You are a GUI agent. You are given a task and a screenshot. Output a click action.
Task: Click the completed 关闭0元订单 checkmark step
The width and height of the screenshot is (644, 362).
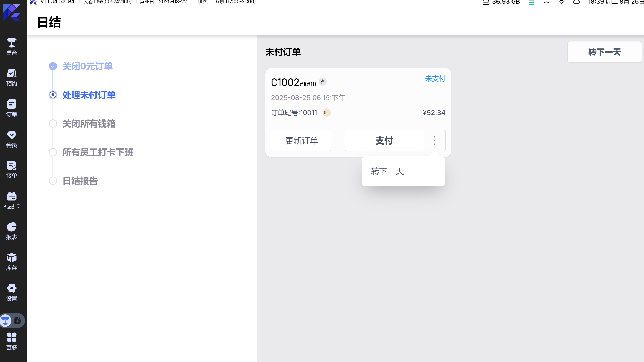53,66
